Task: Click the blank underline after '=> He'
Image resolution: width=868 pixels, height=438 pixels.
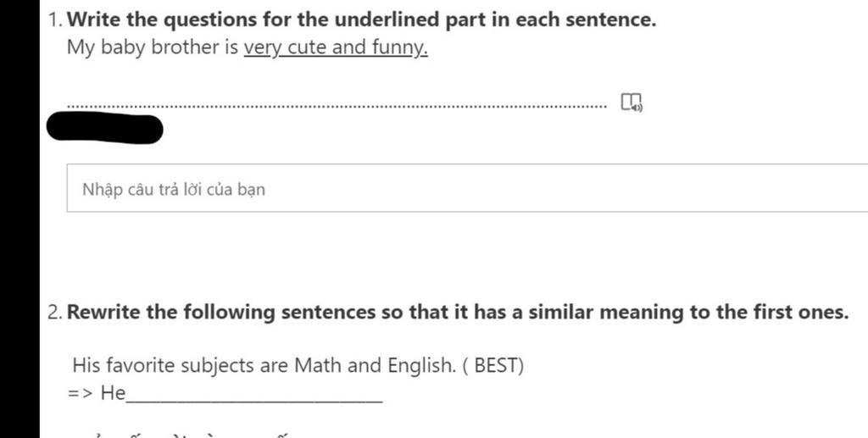Action: [254, 401]
